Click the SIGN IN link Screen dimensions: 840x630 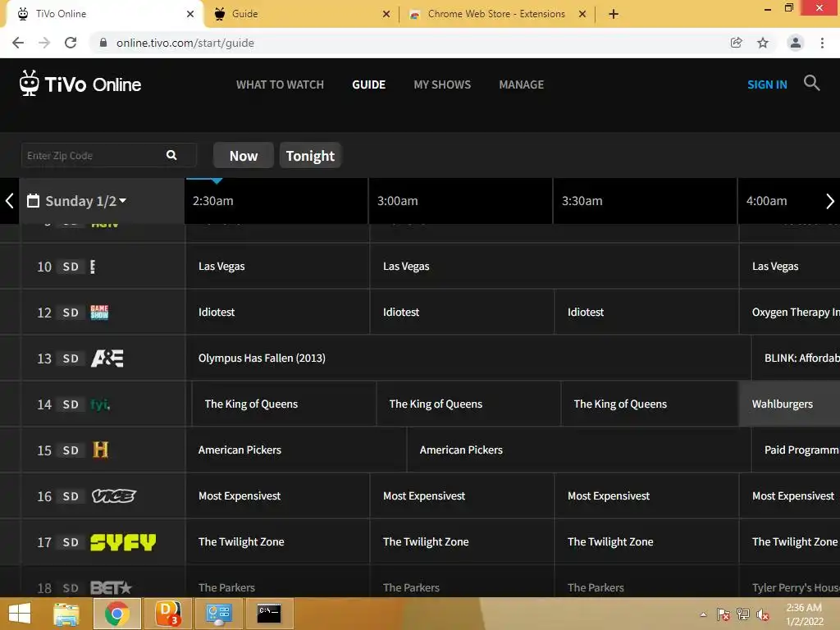coord(767,84)
